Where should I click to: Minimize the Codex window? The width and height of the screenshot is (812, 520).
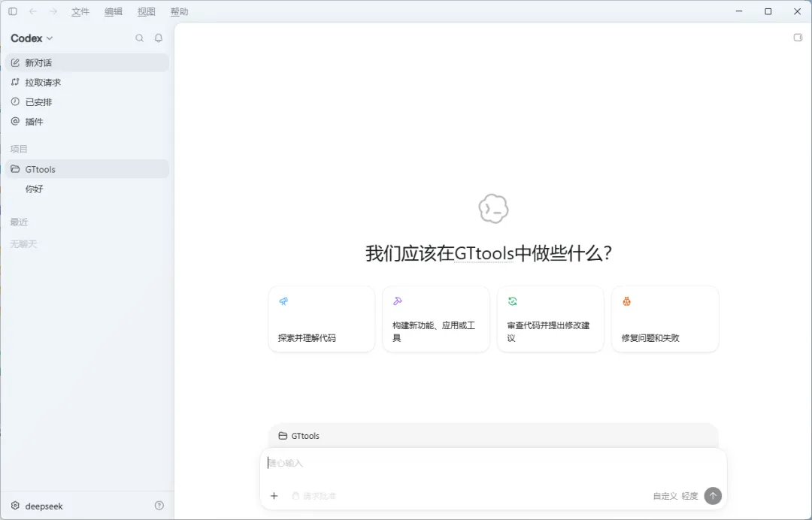(739, 11)
